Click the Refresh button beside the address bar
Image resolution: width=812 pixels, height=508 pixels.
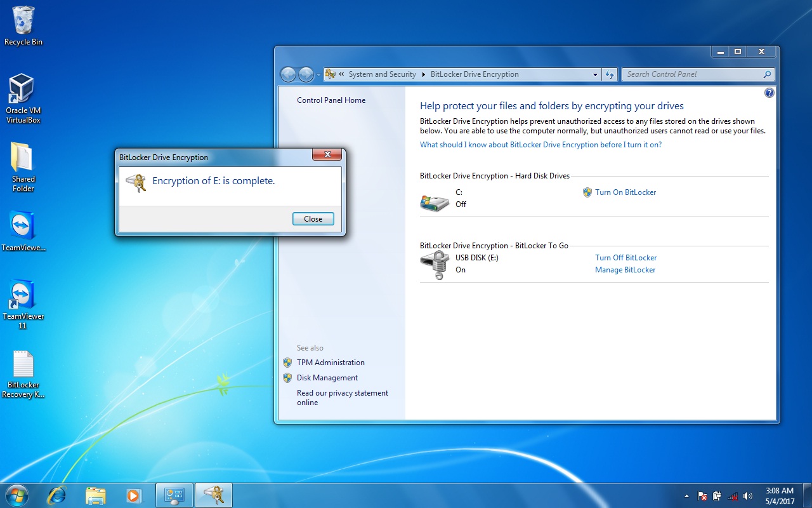(x=610, y=74)
